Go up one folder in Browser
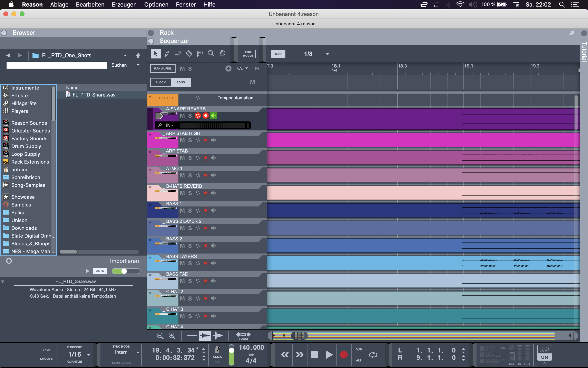The image size is (588, 368). point(138,55)
